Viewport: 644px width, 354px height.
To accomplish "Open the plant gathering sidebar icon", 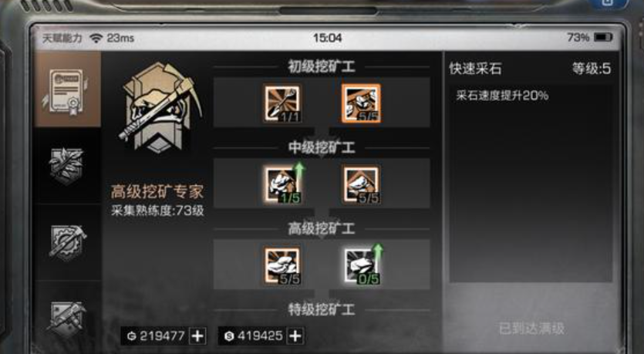I will tap(67, 166).
